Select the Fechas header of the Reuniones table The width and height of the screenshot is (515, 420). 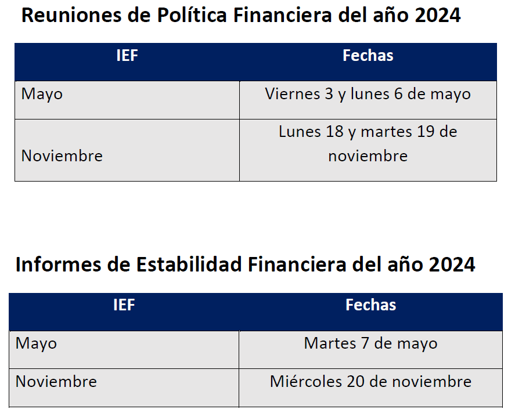(368, 56)
